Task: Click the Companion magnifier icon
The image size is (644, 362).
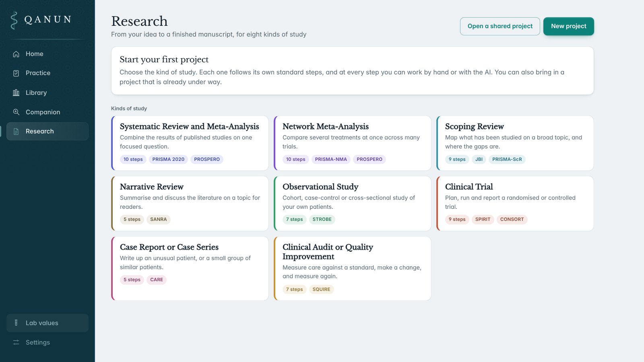Action: point(16,112)
